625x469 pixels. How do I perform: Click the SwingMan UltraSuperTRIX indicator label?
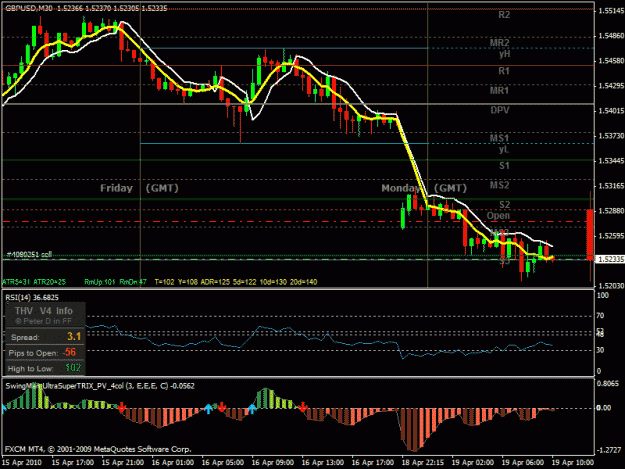point(100,386)
